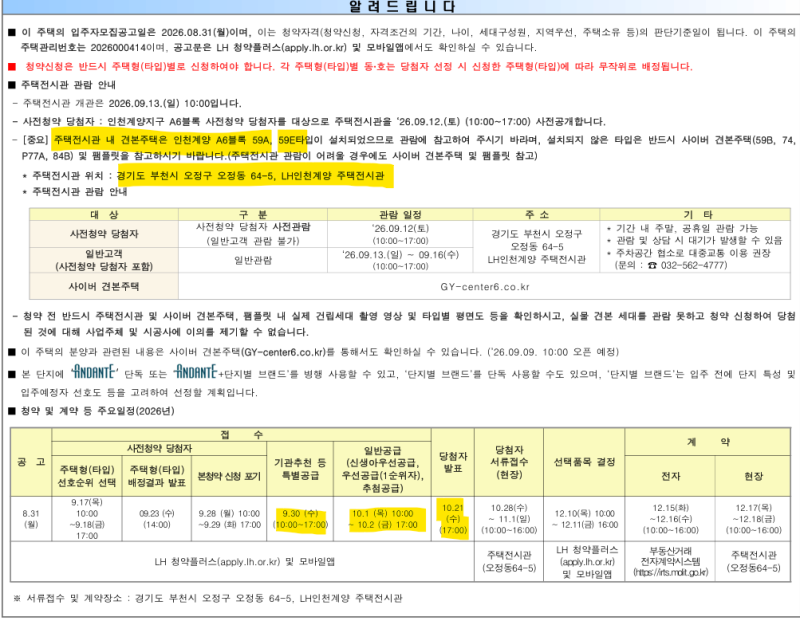Click the '기 타' column header
Viewport: 800px width, 621px height.
[x=695, y=214]
